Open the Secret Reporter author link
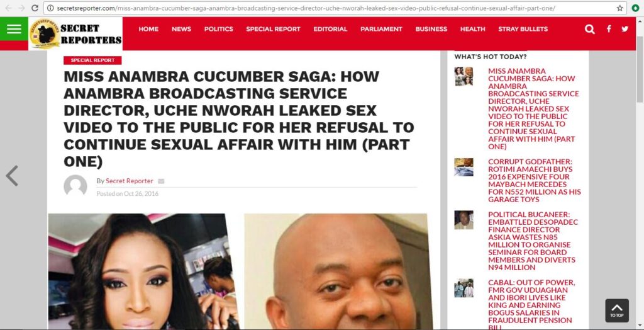The width and height of the screenshot is (644, 330). click(130, 181)
